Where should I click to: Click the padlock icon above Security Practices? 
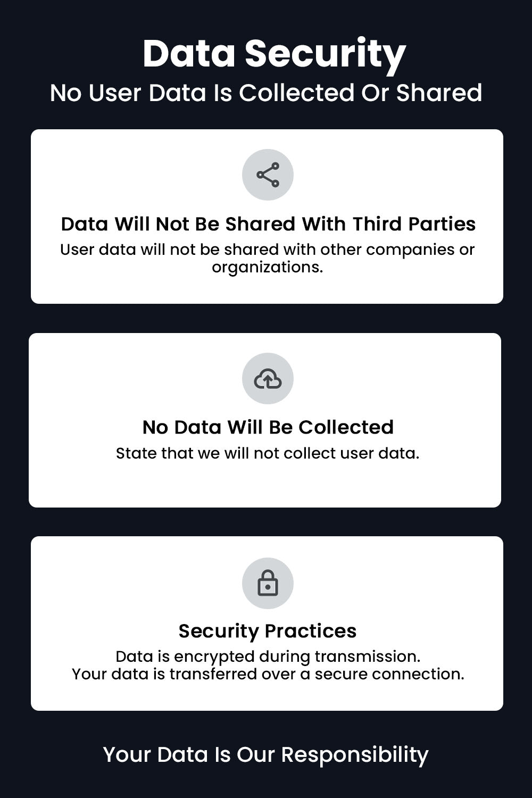[x=268, y=583]
